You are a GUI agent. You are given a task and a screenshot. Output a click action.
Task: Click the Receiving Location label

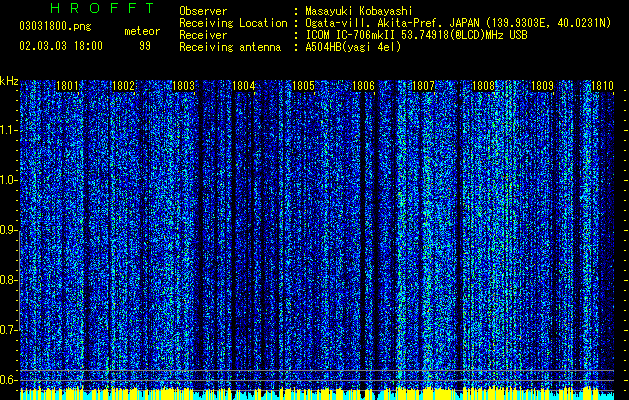233,23
